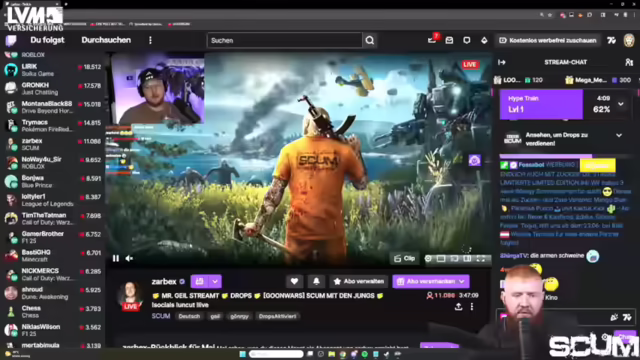Open Trymacs channel in sidebar
640x360 pixels.
point(53,126)
